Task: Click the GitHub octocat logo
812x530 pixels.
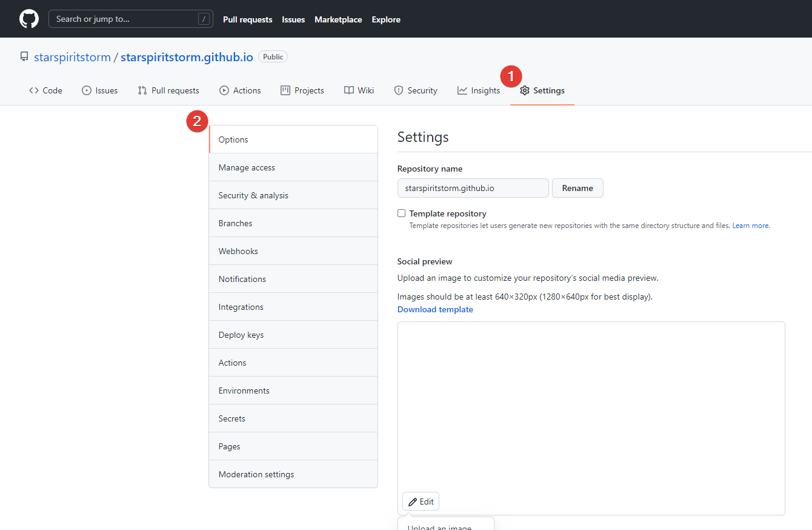Action: tap(29, 19)
